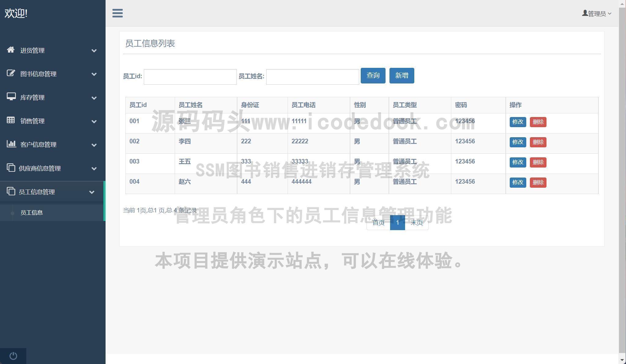This screenshot has width=626, height=364.
Task: Click the power icon at sidebar bottom
Action: [13, 356]
